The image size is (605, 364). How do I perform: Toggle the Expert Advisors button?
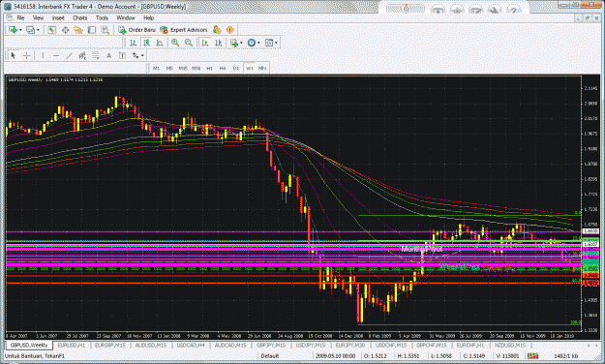point(184,30)
